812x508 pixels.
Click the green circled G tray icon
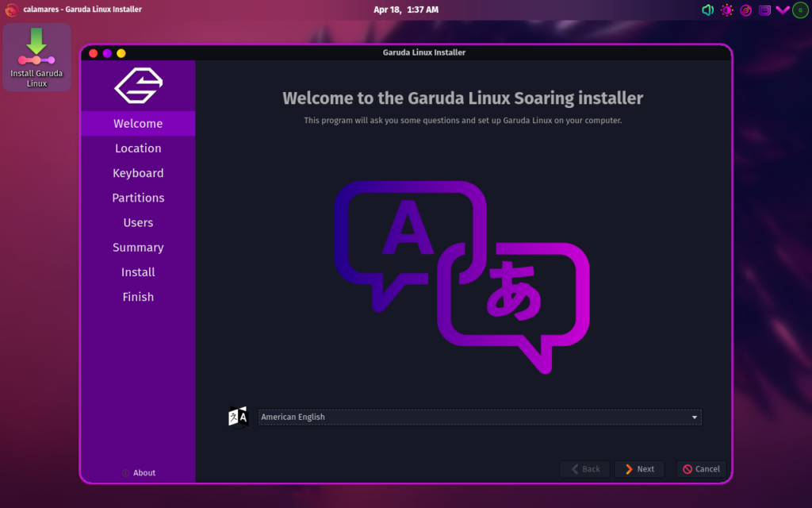800,10
